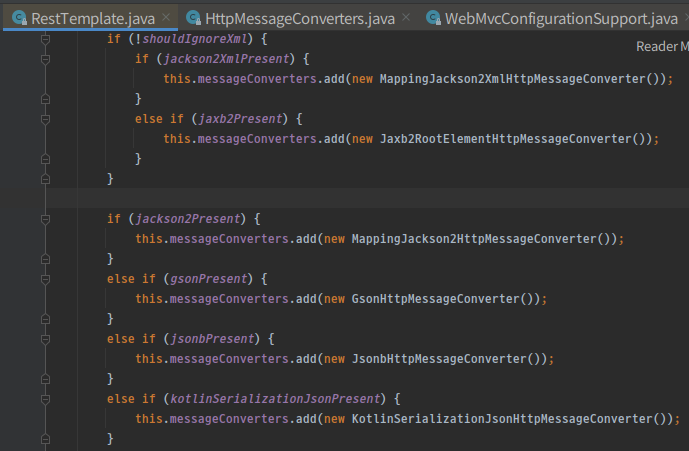This screenshot has height=451, width=689.
Task: Click the jaxb2Present variable
Action: [240, 119]
